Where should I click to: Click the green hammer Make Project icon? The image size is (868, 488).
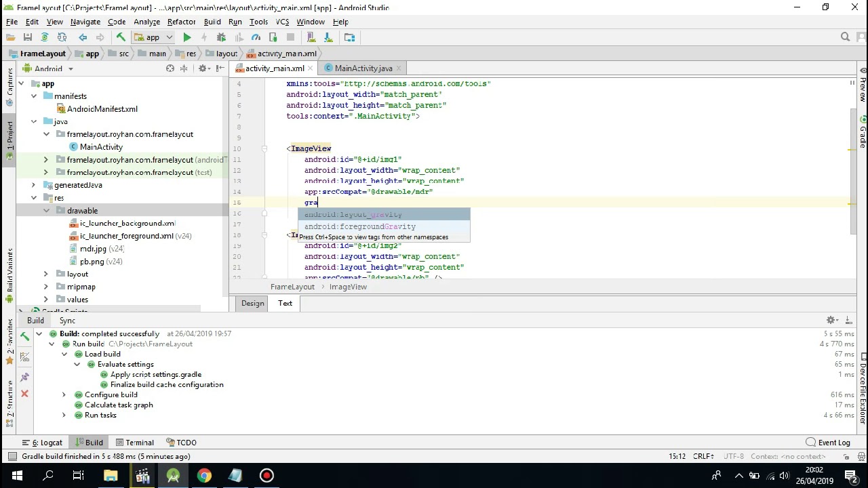pyautogui.click(x=121, y=37)
